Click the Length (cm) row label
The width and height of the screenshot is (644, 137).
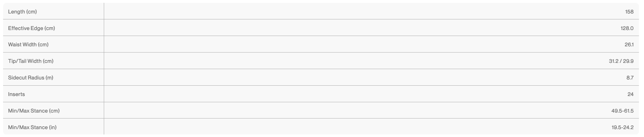(23, 12)
